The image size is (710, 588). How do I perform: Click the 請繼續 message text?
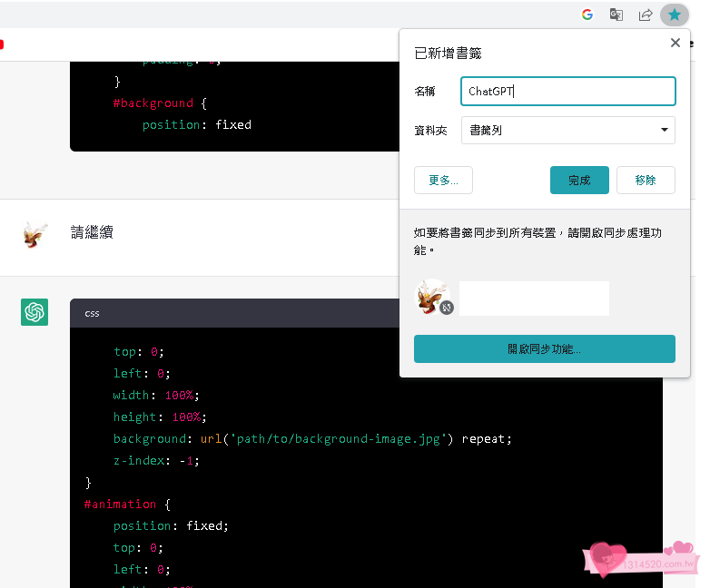(92, 232)
